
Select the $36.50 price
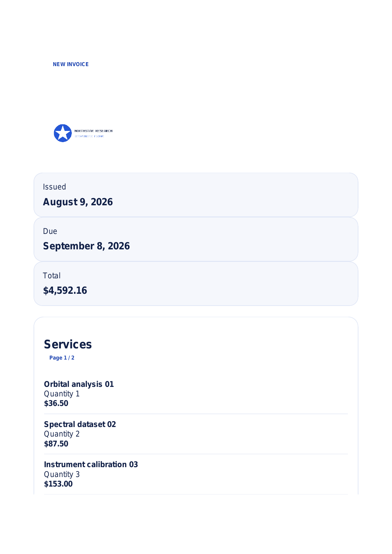click(x=56, y=403)
